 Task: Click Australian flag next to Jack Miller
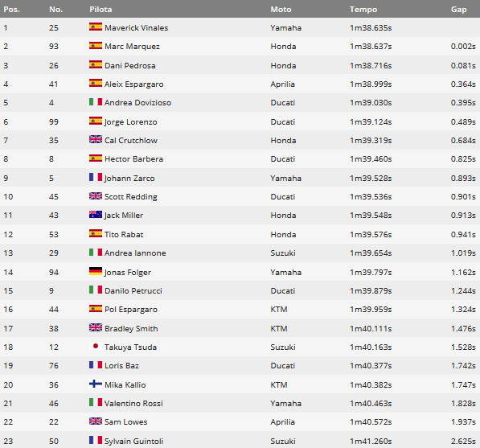(x=96, y=215)
